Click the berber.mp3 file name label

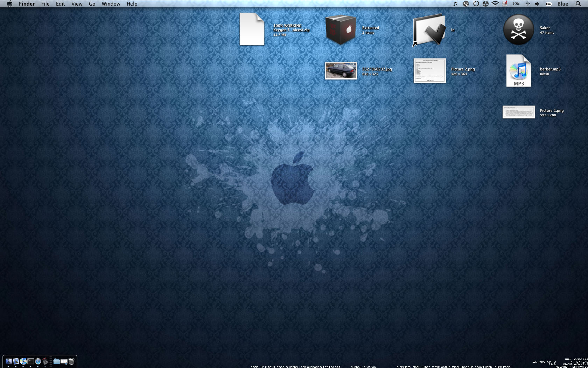[x=550, y=69]
